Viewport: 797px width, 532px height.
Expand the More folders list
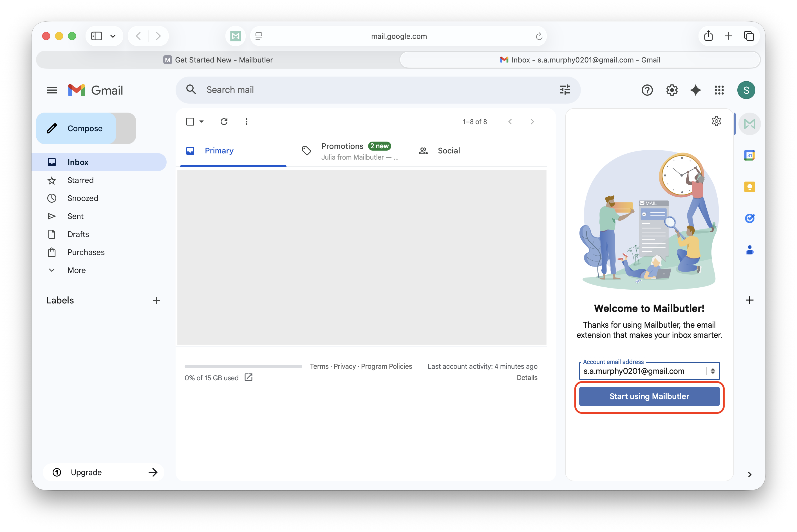[x=76, y=271]
